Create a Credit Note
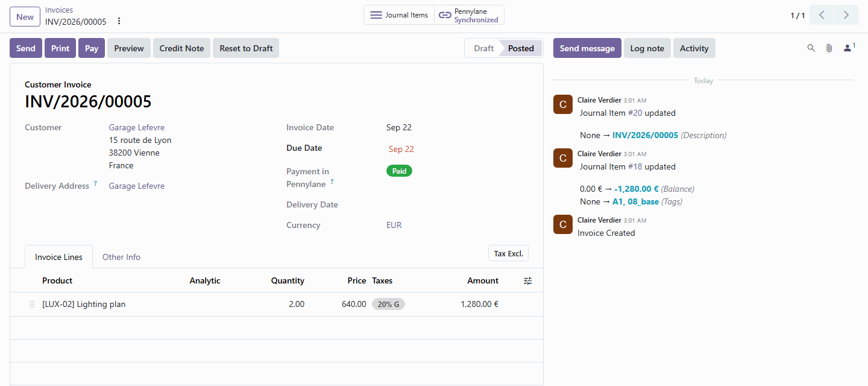This screenshot has width=868, height=386. (x=181, y=48)
